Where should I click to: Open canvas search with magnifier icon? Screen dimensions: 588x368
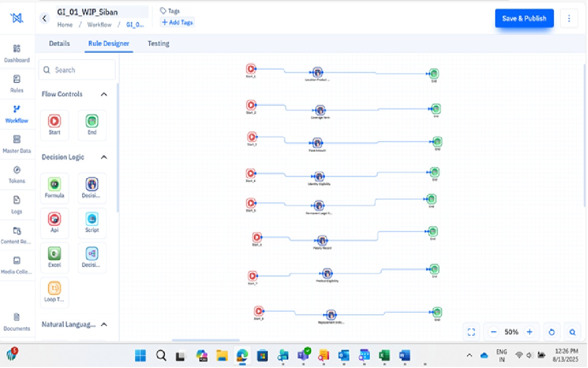(572, 332)
